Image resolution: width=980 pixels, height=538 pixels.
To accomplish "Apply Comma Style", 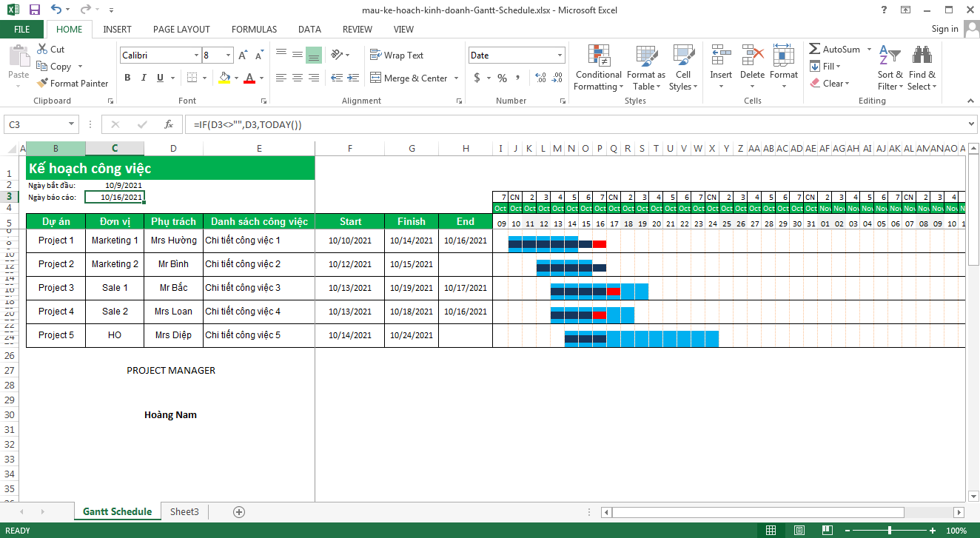I will tap(517, 78).
